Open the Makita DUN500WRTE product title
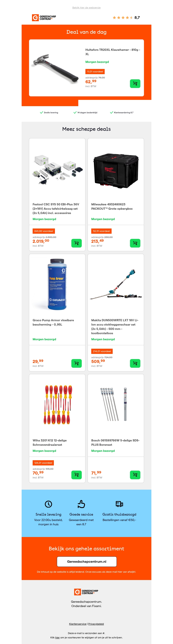The height and width of the screenshot is (644, 173). [x=115, y=326]
